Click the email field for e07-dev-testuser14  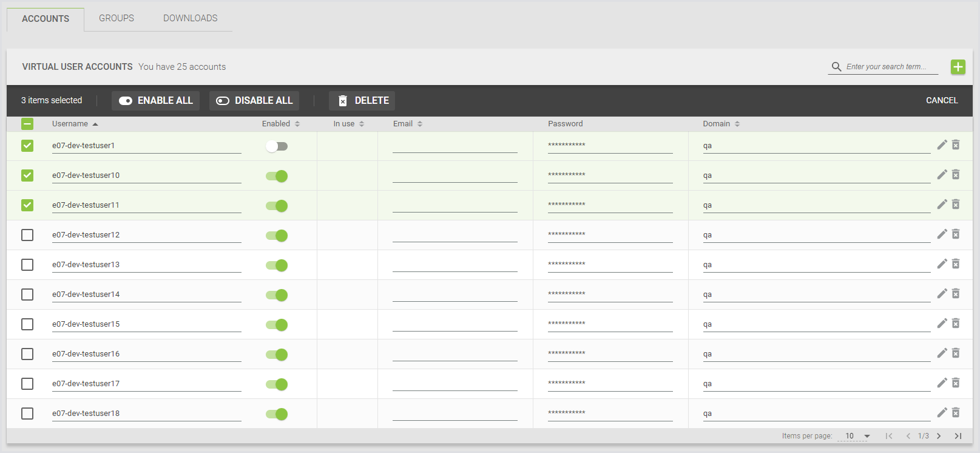455,295
